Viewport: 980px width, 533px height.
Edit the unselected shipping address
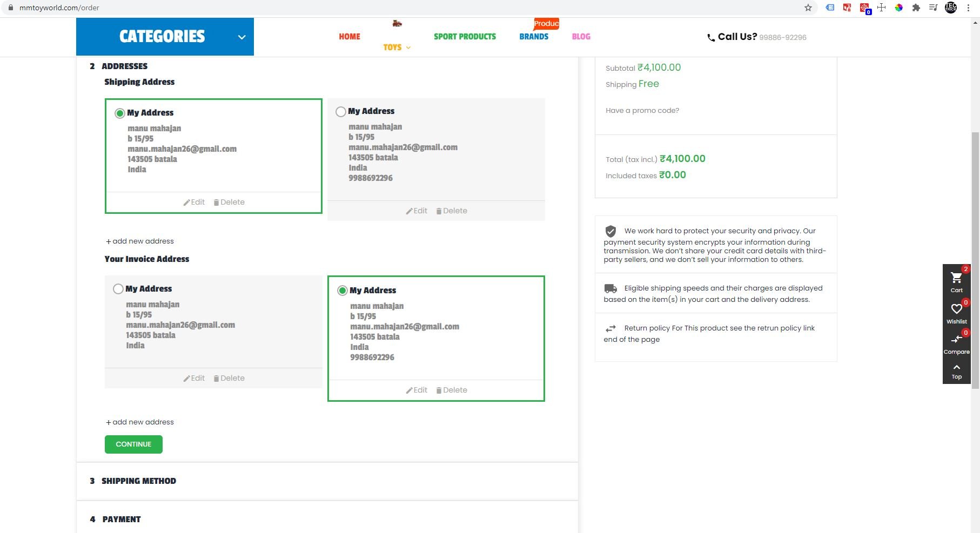click(417, 211)
